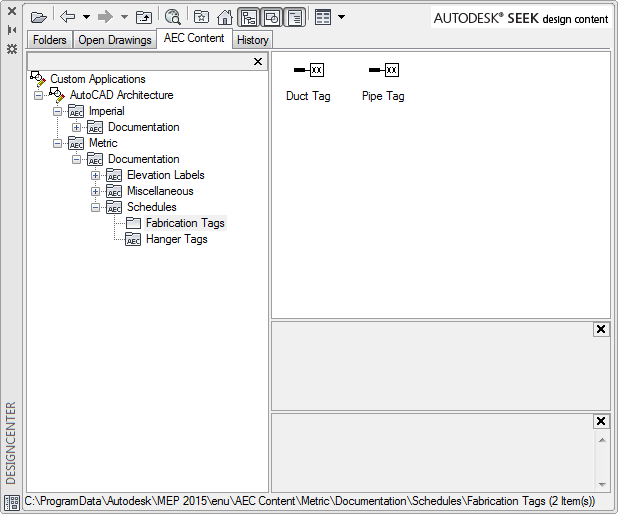Screen dimensions: 618x514
Task: Select Hanger Tags folder
Action: (x=177, y=239)
